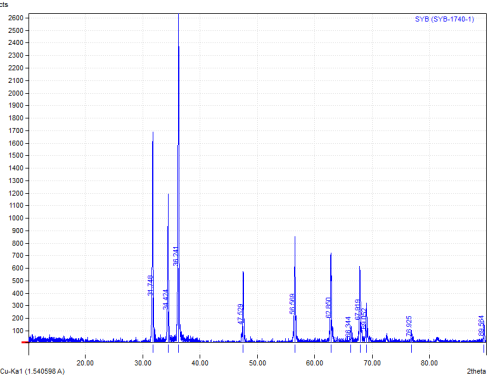Screen dimensions: 500x380
Task: Click the 36.241 peak label
Action: 176,256
